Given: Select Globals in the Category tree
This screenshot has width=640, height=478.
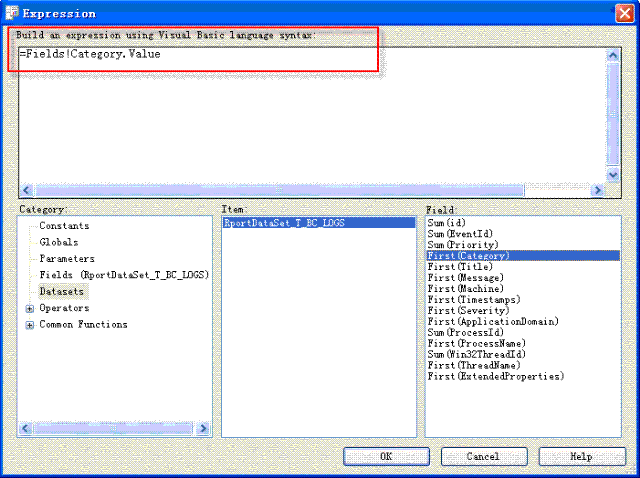Looking at the screenshot, I should pos(59,242).
